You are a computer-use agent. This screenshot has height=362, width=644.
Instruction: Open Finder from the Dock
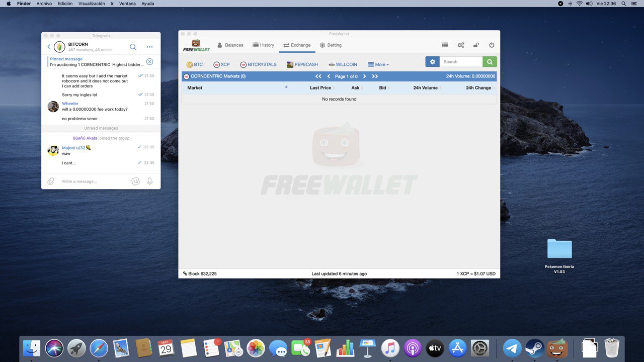click(x=32, y=348)
